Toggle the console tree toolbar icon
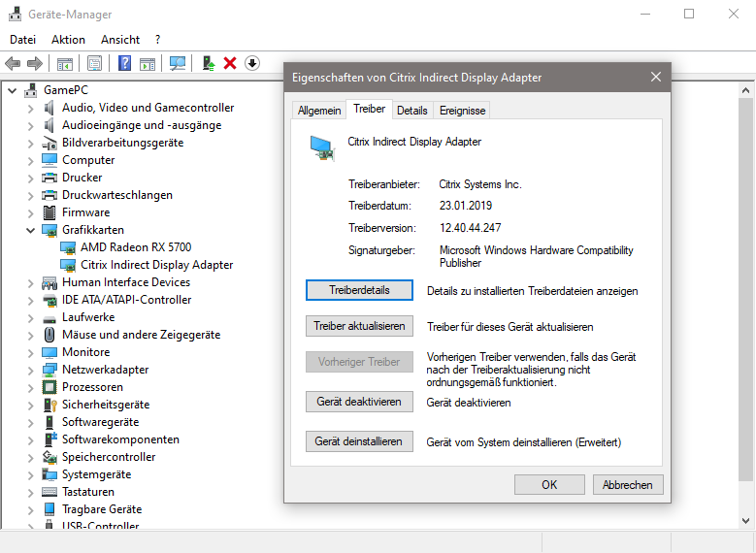 65,63
